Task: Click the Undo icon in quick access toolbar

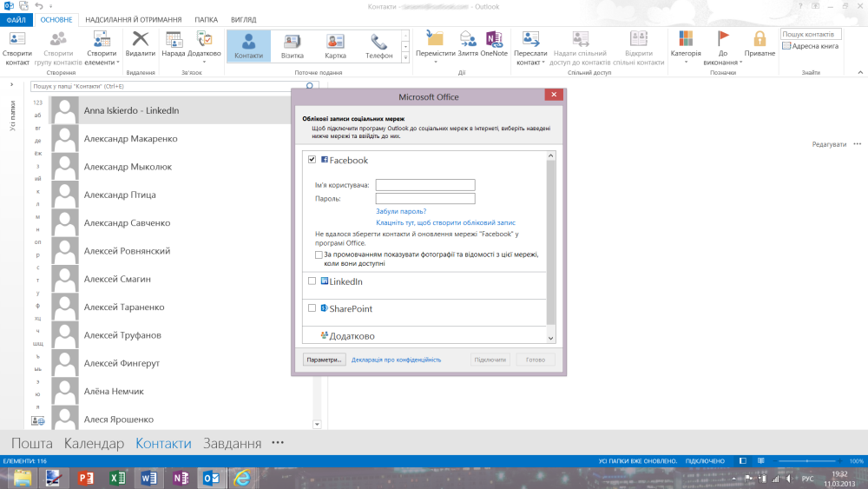Action: 39,6
